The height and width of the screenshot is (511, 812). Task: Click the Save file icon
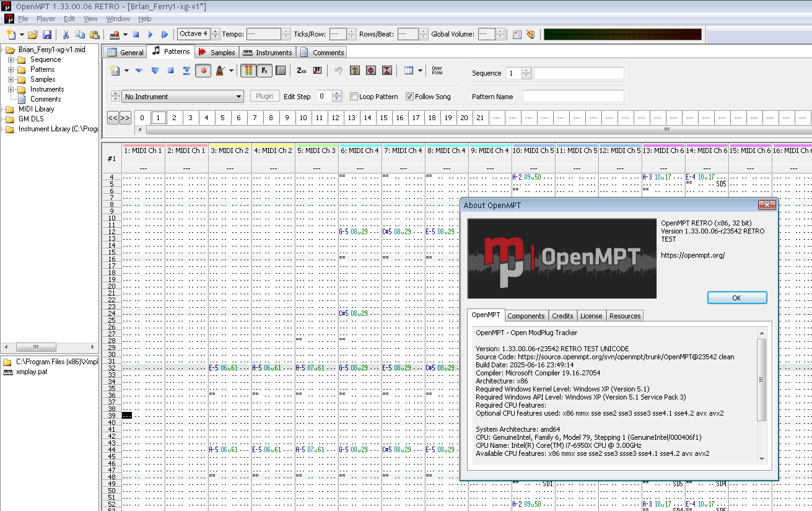(x=47, y=35)
